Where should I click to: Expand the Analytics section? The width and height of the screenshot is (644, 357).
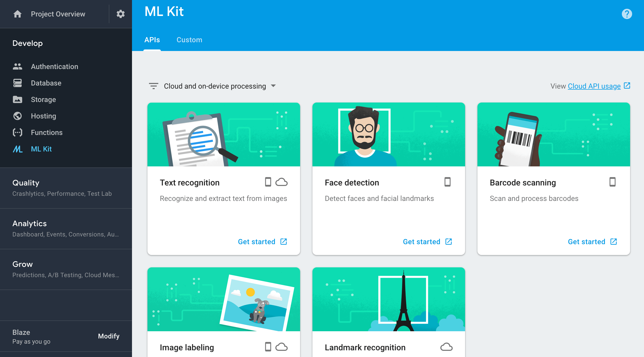pos(66,229)
